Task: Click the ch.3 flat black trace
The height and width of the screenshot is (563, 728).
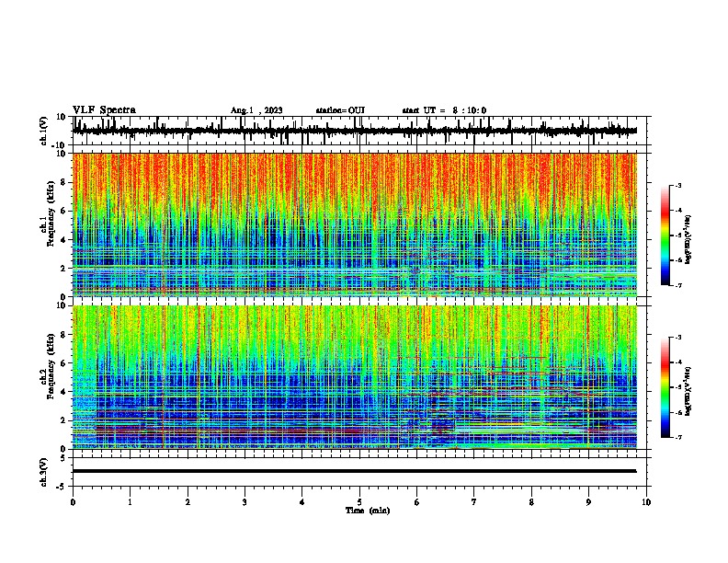Action: tap(355, 471)
